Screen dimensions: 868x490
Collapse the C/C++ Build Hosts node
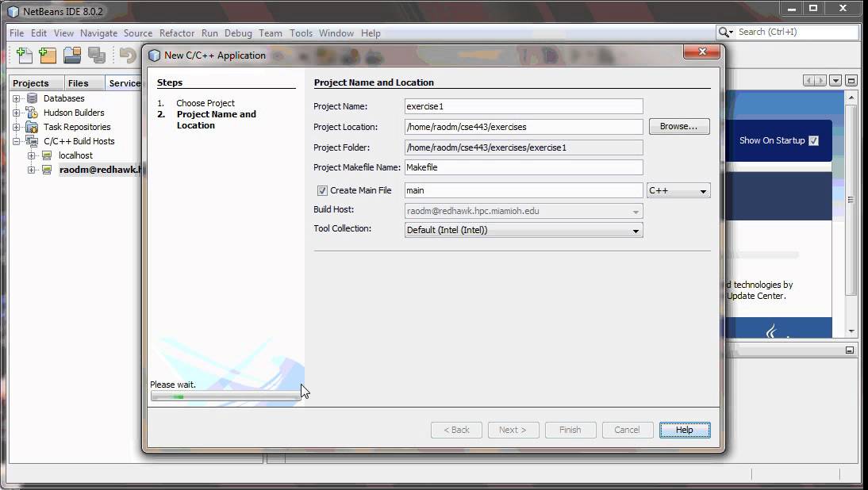16,142
